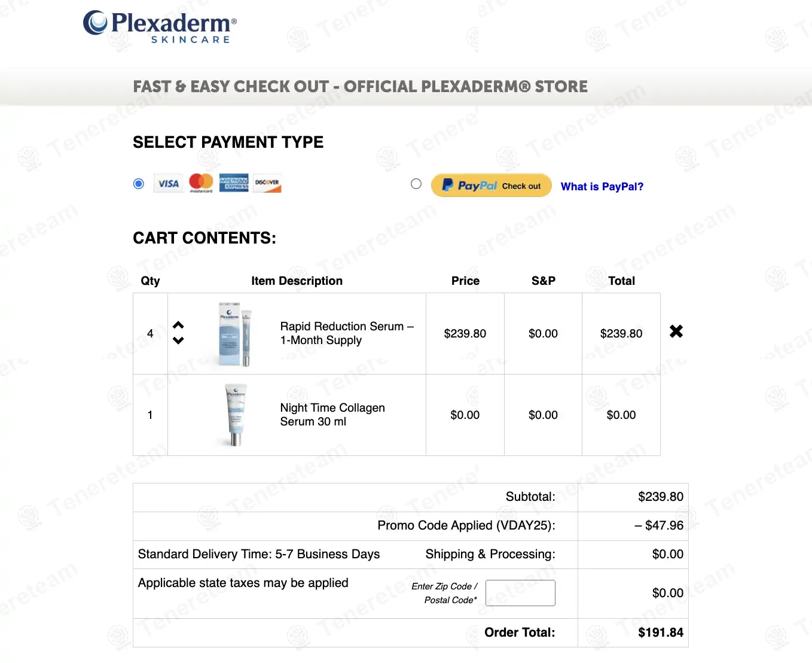
Task: Click the Night Time Collagen Serum name
Action: (332, 415)
